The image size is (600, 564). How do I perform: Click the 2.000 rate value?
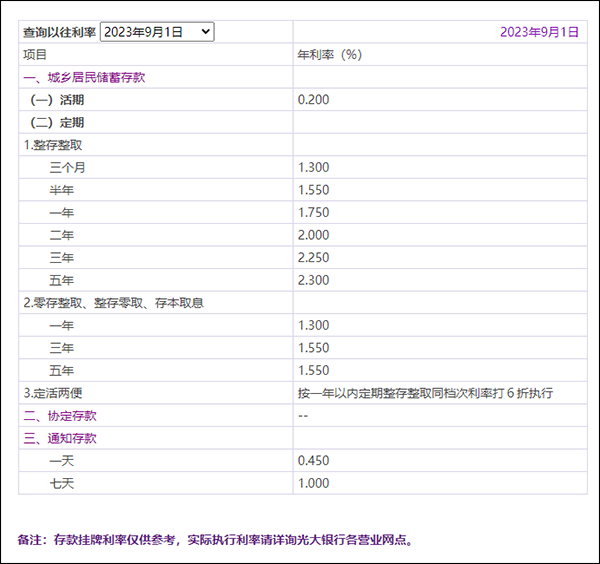[x=313, y=235]
